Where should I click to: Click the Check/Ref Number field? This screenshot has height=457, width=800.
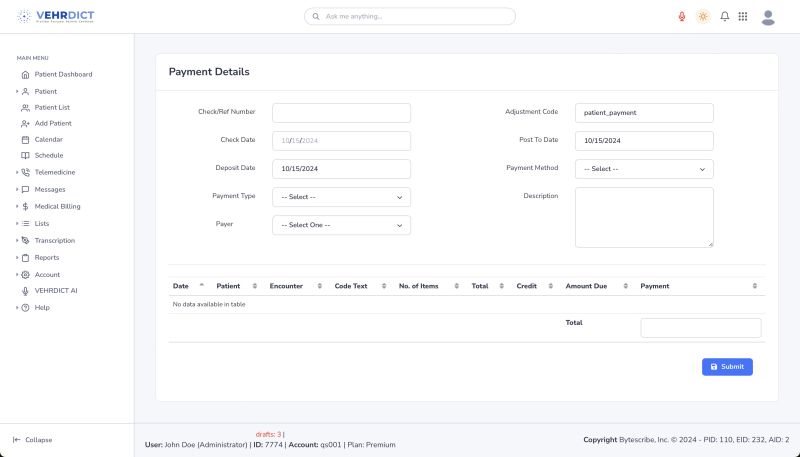pos(341,113)
